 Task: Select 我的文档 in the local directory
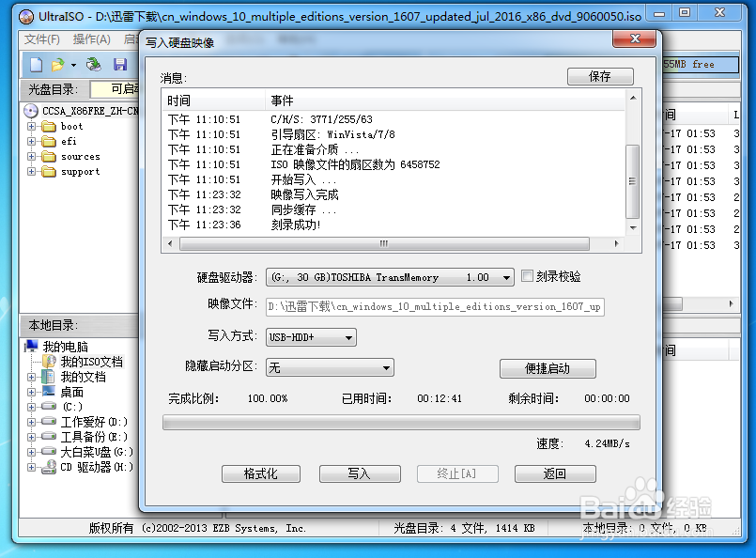pyautogui.click(x=83, y=377)
